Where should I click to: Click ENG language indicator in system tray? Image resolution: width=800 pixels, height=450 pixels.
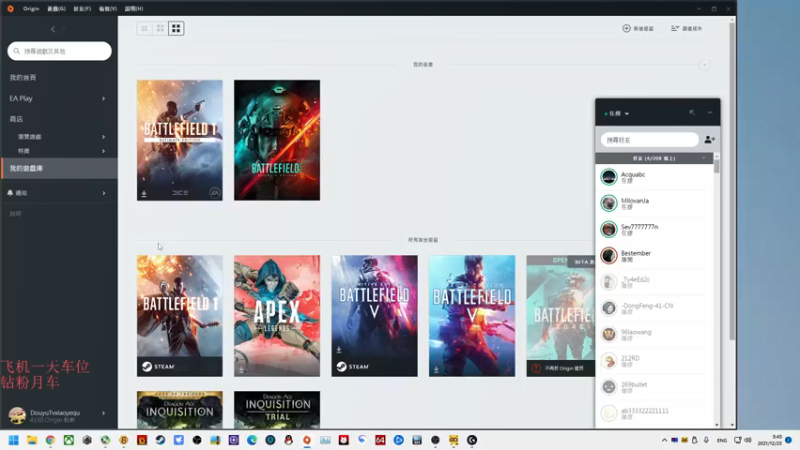721,440
